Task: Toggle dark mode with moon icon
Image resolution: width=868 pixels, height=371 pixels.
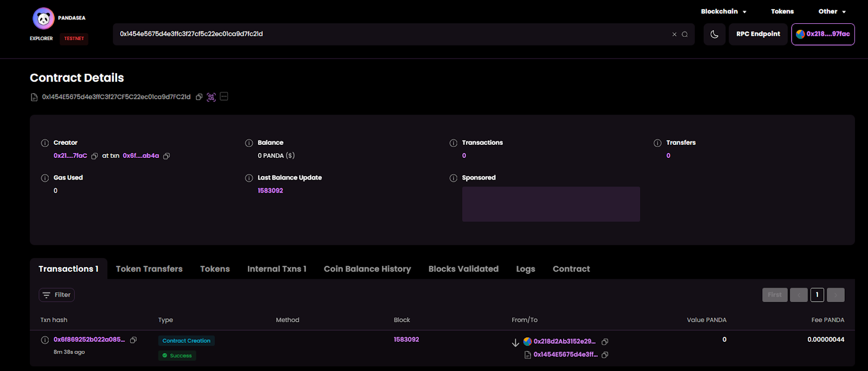Action: click(x=714, y=34)
